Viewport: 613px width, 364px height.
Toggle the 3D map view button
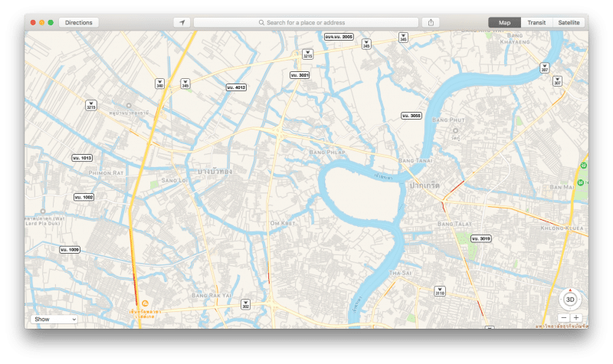[570, 300]
